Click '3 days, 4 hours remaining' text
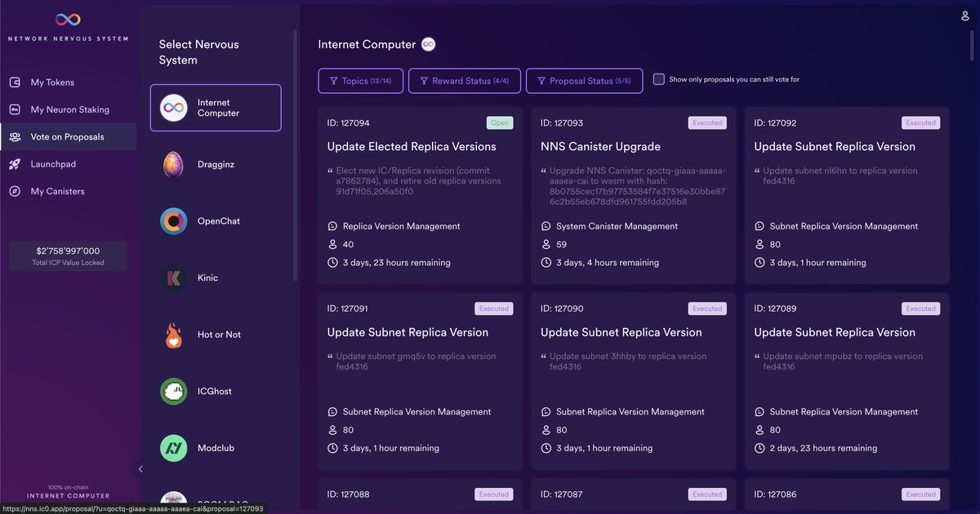The width and height of the screenshot is (980, 514). (608, 263)
